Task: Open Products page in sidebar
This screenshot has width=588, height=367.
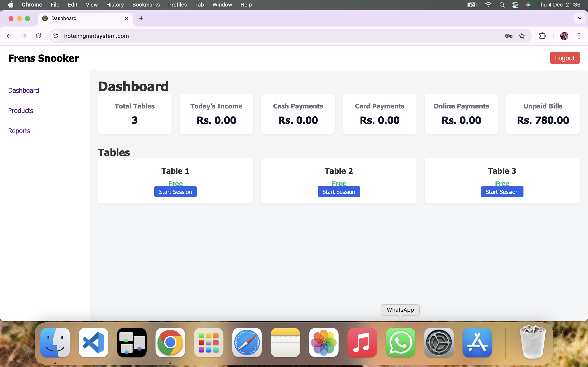Action: [20, 111]
